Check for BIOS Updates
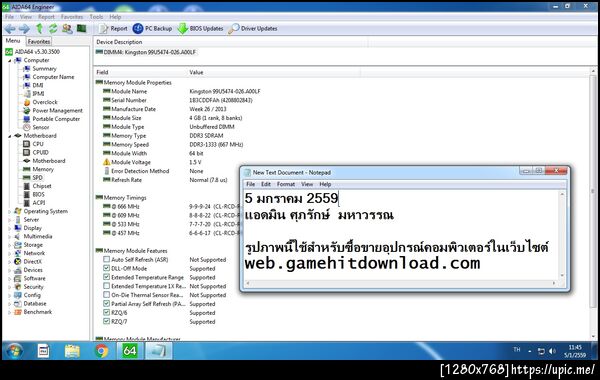600x380 pixels. pos(201,28)
